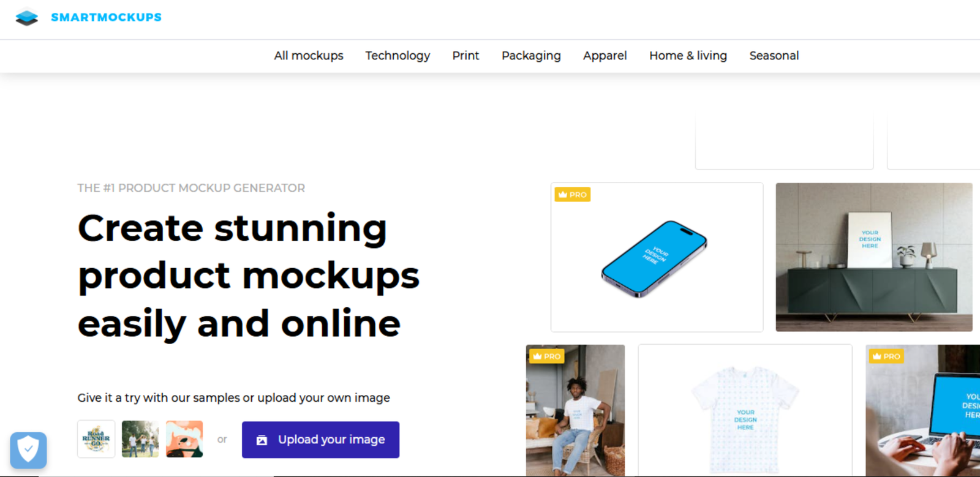The image size is (980, 477).
Task: Open the white dotted t-shirt mockup
Action: tap(745, 410)
